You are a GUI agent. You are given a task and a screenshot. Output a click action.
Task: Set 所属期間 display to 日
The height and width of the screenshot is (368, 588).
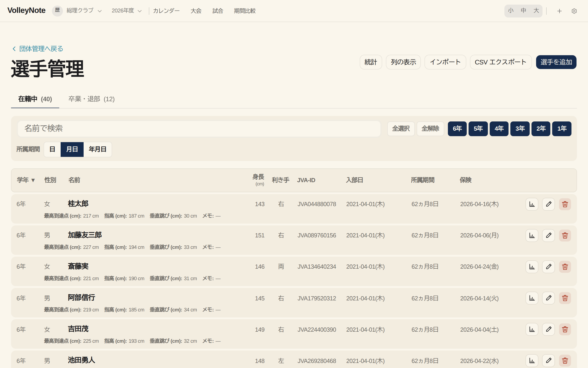tap(52, 149)
